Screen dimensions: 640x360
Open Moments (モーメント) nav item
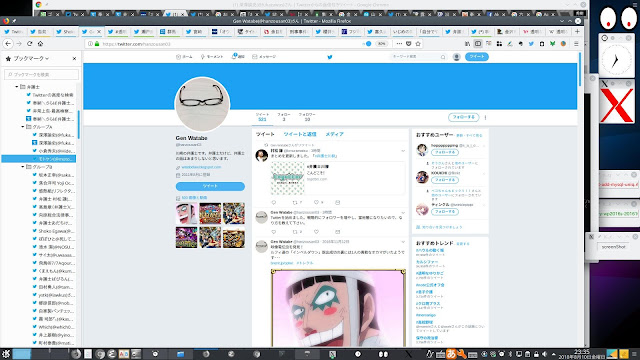pyautogui.click(x=211, y=57)
